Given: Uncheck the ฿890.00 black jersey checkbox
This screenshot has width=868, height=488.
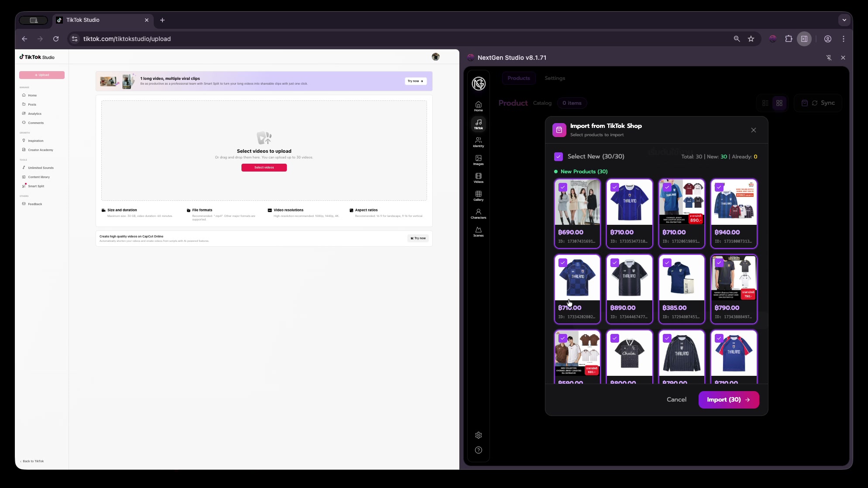Looking at the screenshot, I should 615,263.
